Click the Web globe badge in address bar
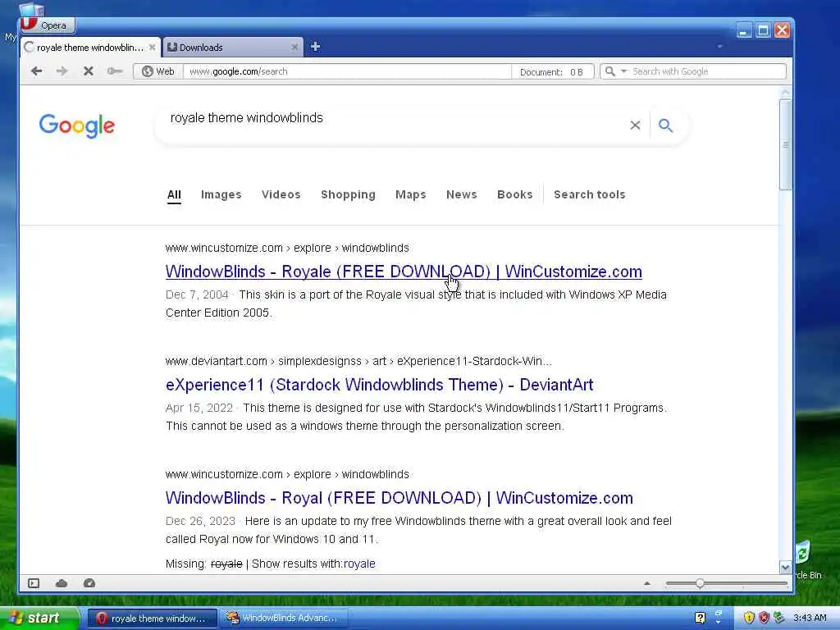This screenshot has height=630, width=840. coord(158,71)
